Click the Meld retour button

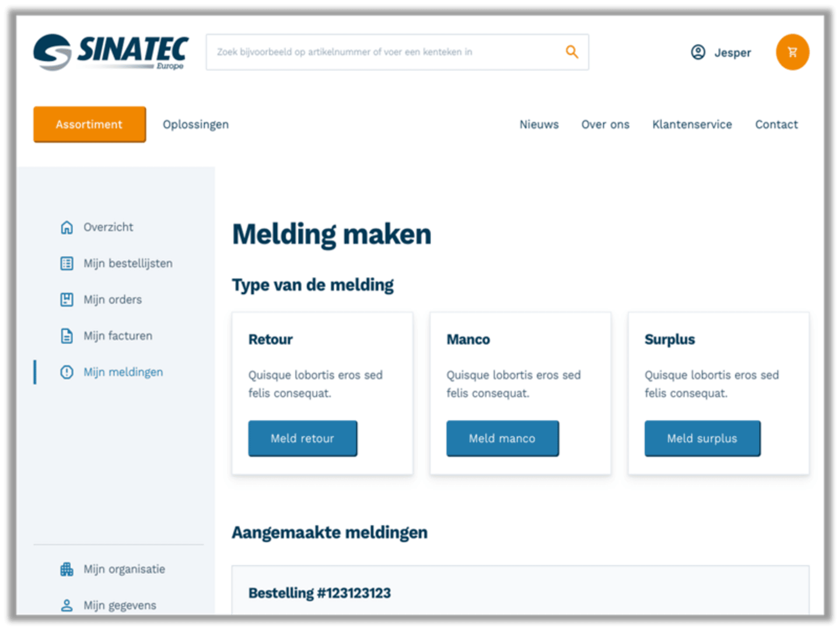(303, 438)
